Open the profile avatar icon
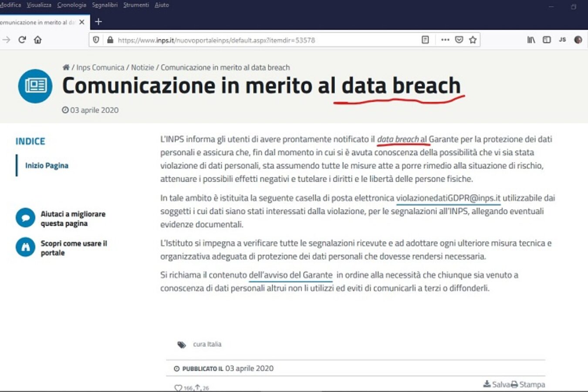 tap(578, 40)
